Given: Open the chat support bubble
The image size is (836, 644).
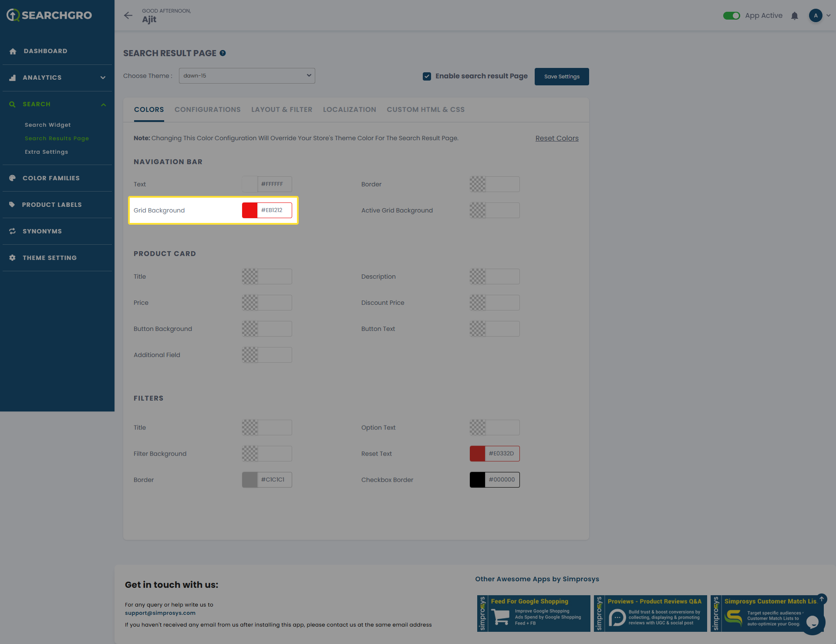Looking at the screenshot, I should point(812,622).
